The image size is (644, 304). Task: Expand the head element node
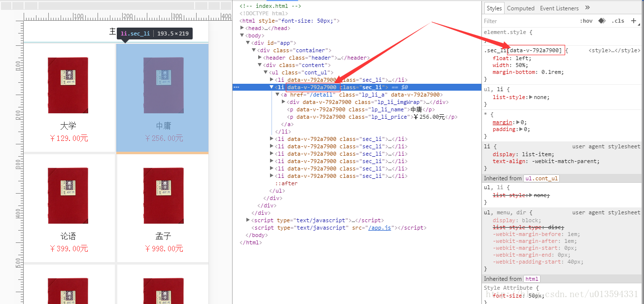click(242, 28)
